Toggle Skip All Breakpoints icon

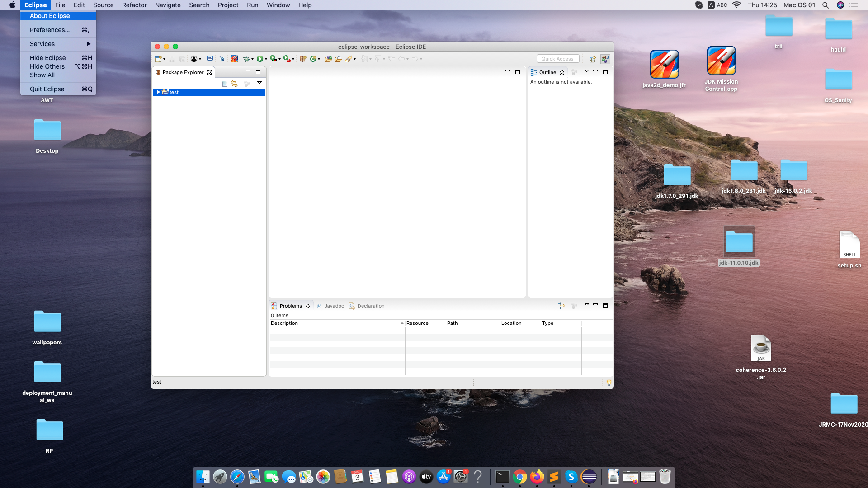click(x=222, y=59)
